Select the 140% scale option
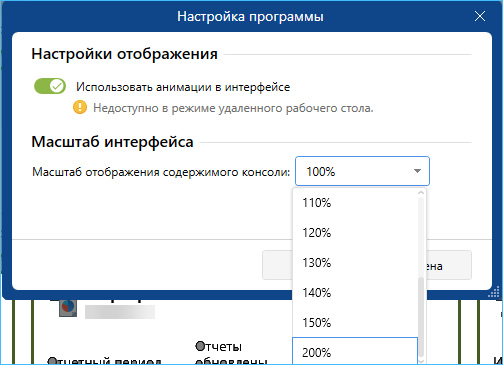503x365 pixels. 355,293
